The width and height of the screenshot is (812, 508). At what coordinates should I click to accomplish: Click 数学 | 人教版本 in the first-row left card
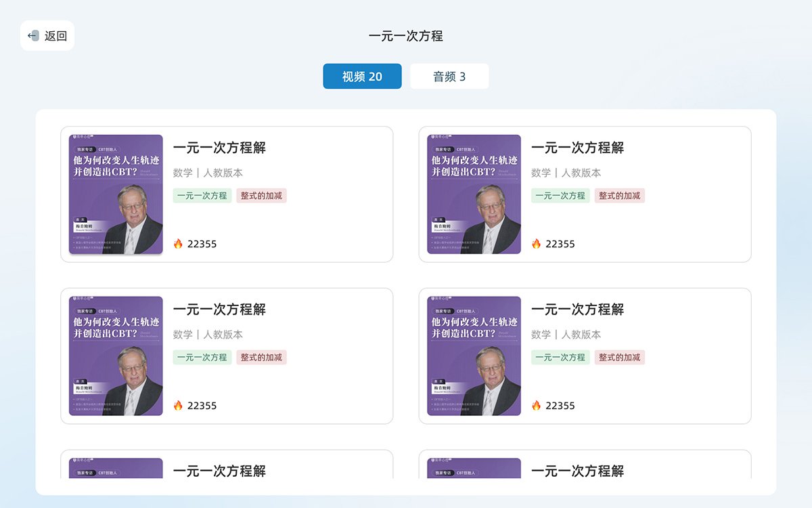click(208, 173)
